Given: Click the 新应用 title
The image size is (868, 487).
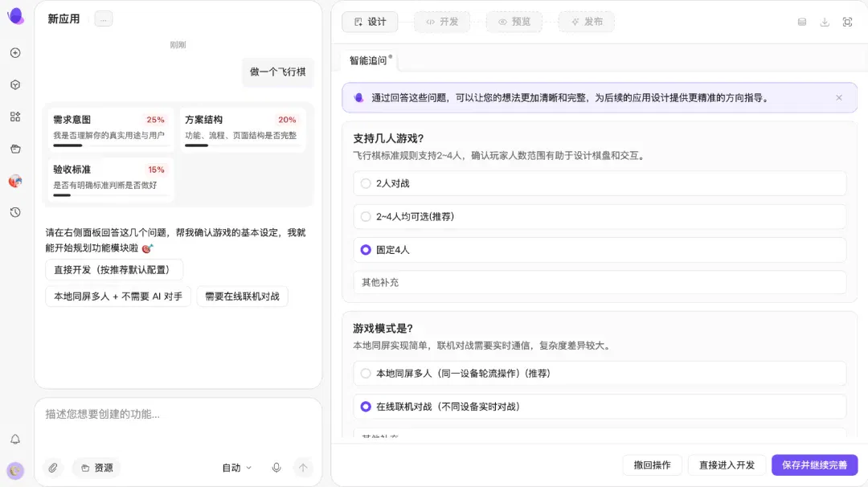Looking at the screenshot, I should (63, 19).
